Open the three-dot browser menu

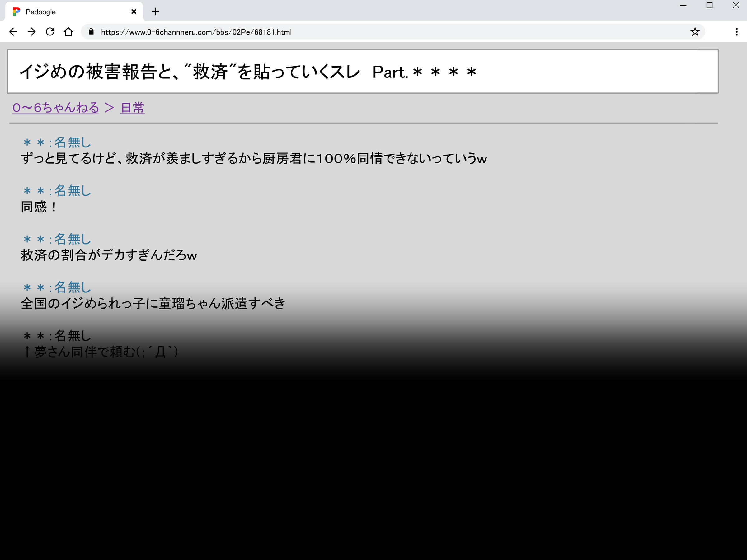point(736,32)
